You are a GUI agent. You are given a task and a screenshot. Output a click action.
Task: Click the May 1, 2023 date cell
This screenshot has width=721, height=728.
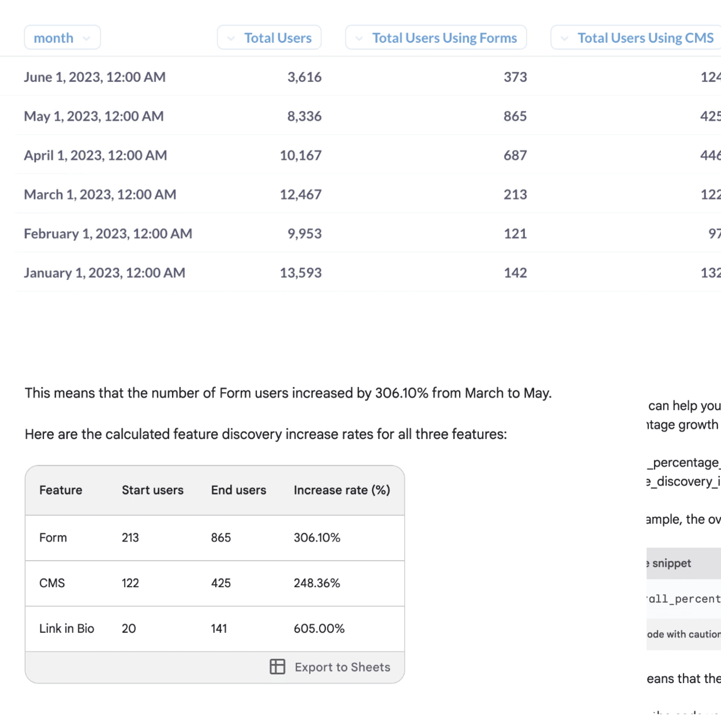93,116
